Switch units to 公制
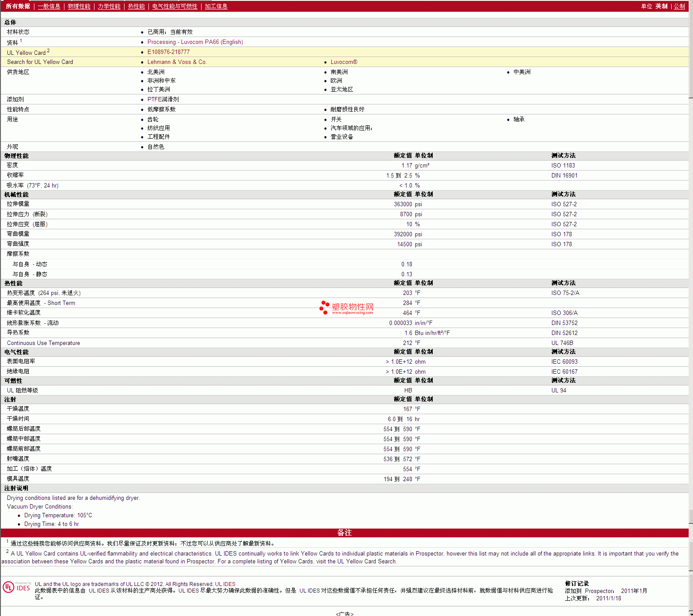693x616 pixels. (679, 6)
